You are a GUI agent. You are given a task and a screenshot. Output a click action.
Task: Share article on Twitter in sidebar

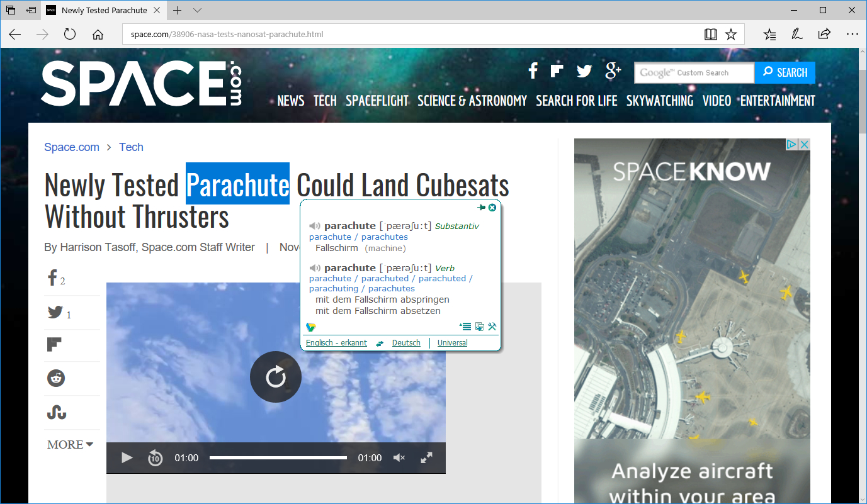point(56,313)
